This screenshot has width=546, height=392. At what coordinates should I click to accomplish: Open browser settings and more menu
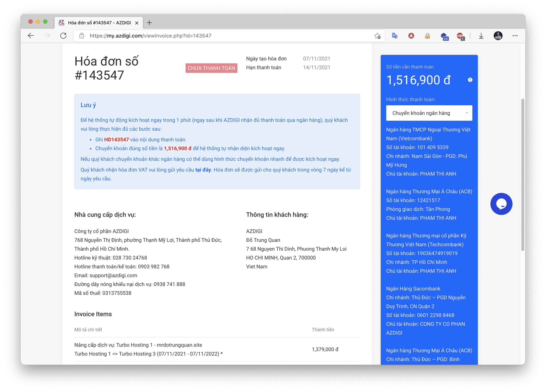[x=515, y=36]
